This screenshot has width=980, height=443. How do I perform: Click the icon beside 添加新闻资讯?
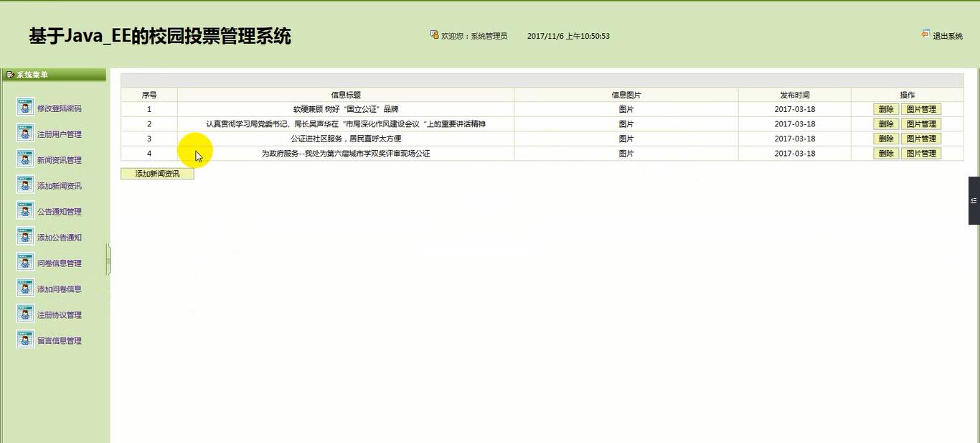(25, 185)
